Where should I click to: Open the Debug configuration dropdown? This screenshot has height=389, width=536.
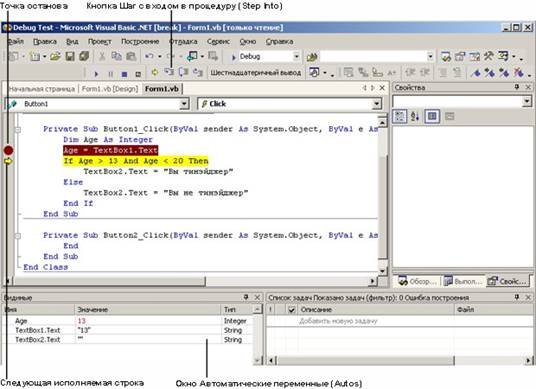tap(296, 56)
